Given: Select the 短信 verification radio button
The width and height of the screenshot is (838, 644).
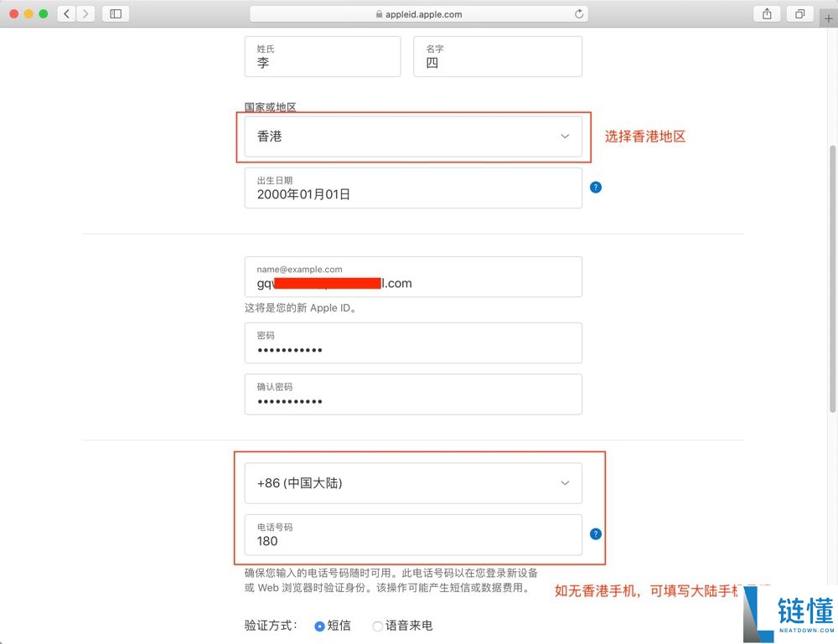Looking at the screenshot, I should (x=319, y=625).
